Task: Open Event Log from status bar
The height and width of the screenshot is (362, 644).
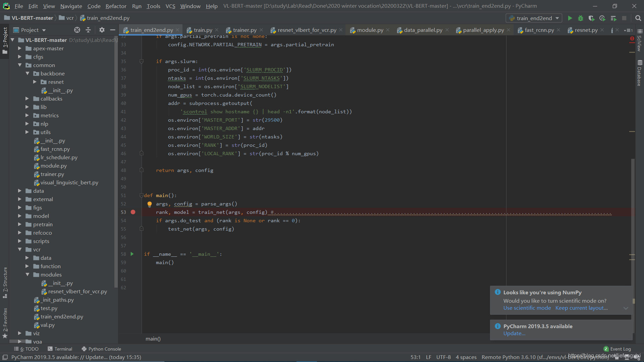Action: tap(617, 349)
